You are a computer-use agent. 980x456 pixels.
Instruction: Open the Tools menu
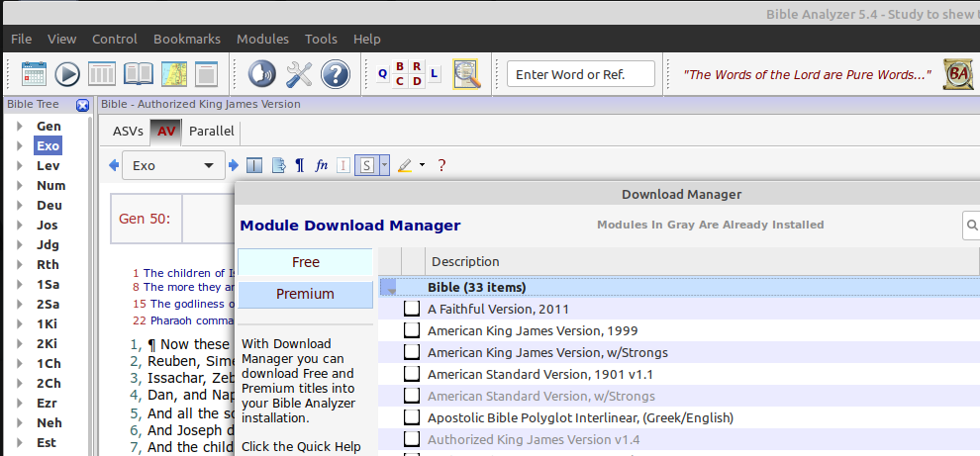pos(322,39)
